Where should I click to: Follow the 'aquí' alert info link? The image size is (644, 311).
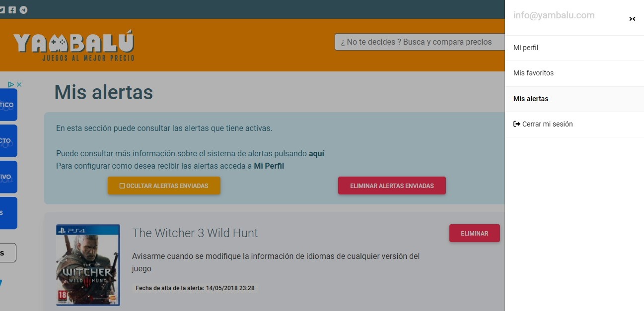[x=316, y=154]
